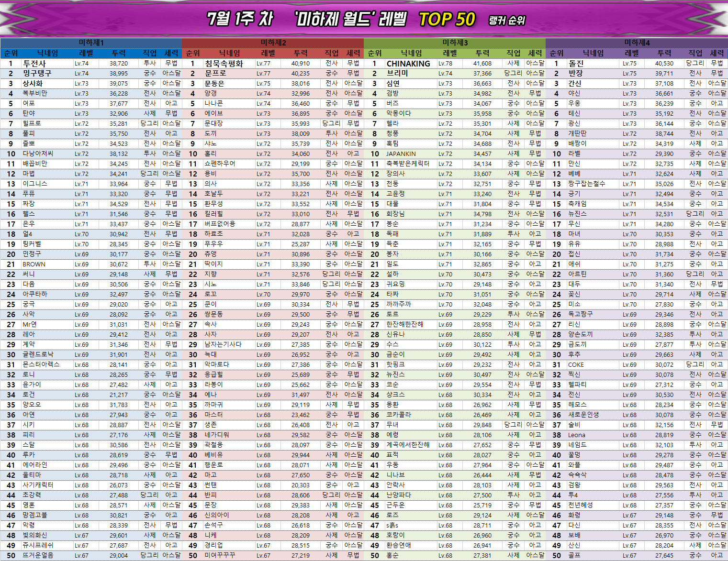The image size is (728, 561).
Task: Click the first-place nickname 침묵속평화
Action: pos(224,64)
